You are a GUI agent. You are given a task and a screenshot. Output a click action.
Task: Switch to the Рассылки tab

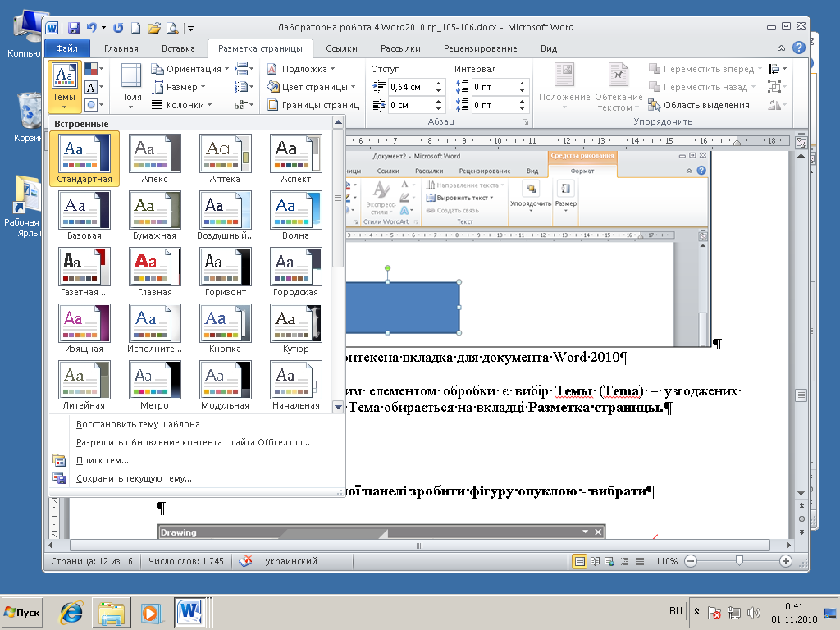[400, 48]
